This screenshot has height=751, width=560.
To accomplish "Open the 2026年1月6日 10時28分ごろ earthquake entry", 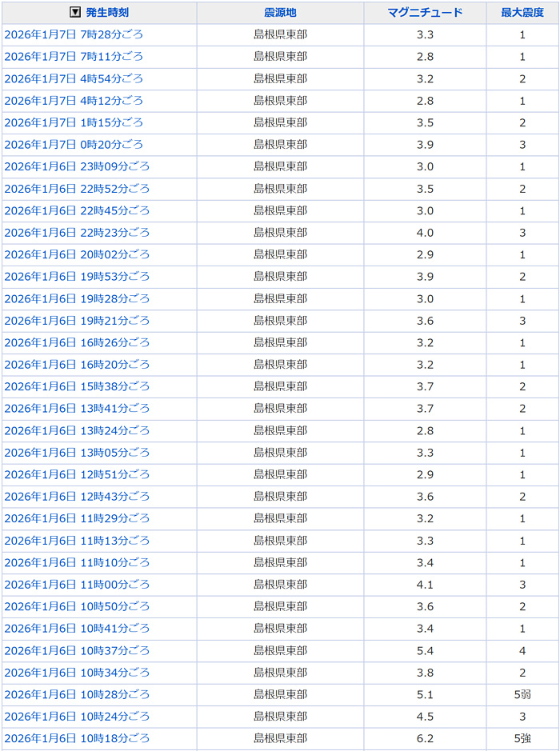I will tap(77, 694).
